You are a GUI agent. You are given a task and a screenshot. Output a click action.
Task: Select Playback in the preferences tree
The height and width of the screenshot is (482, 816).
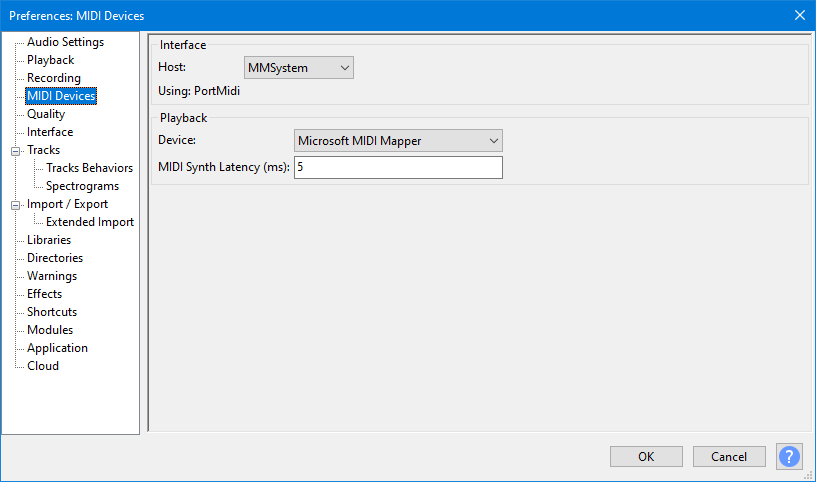(50, 60)
